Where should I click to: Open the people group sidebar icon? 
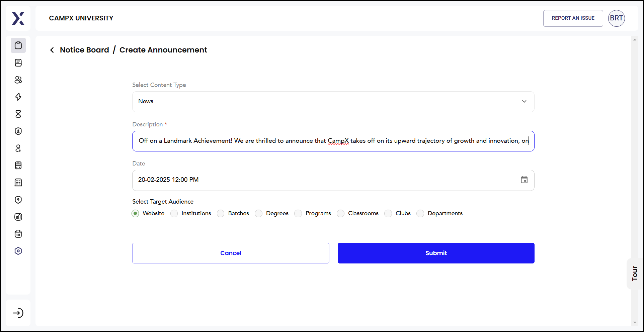(18, 80)
